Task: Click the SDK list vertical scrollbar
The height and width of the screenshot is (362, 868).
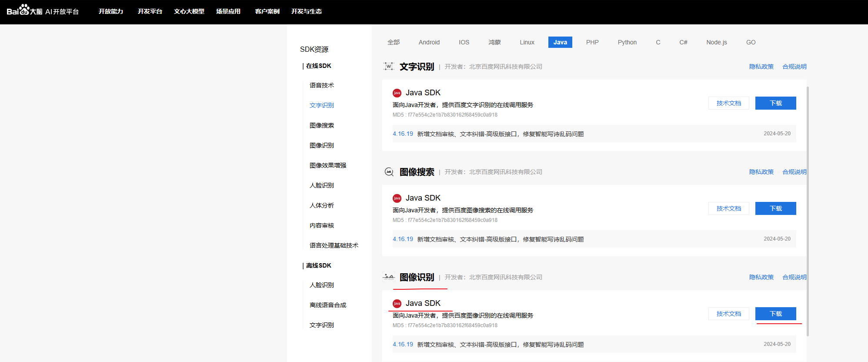Action: pyautogui.click(x=808, y=211)
